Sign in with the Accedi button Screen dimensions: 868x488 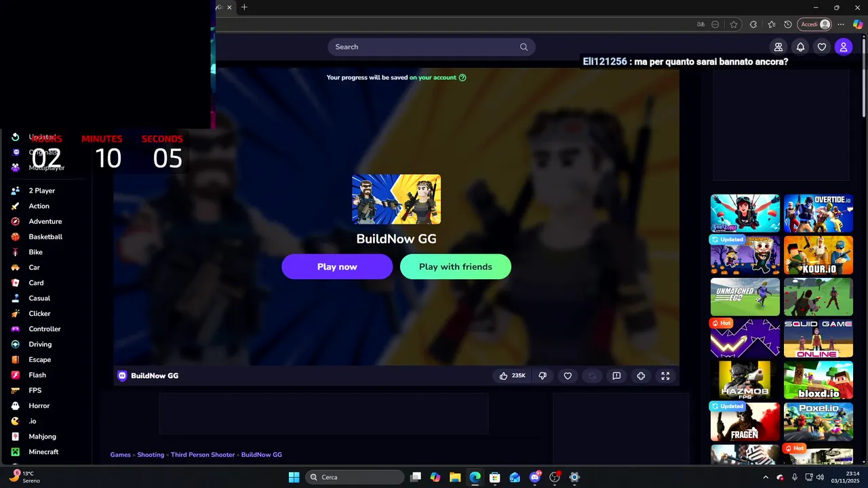tap(814, 24)
